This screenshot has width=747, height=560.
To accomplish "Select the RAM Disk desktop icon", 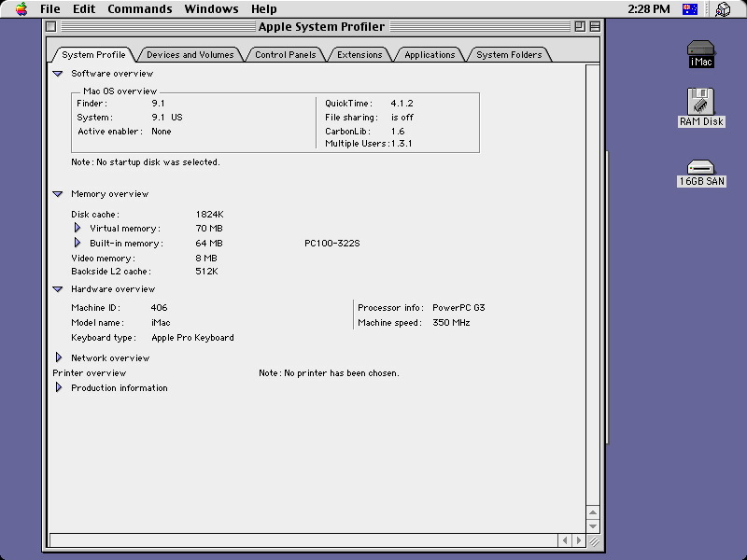I will pyautogui.click(x=701, y=107).
